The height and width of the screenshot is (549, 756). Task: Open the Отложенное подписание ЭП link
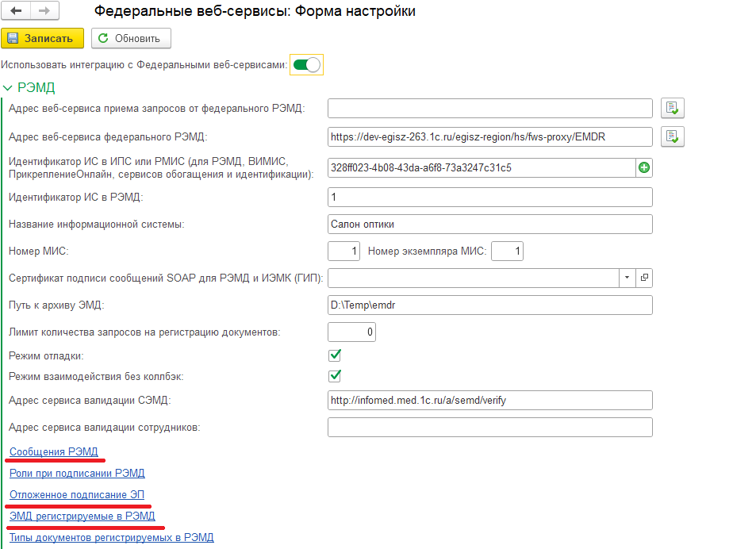[x=77, y=494]
